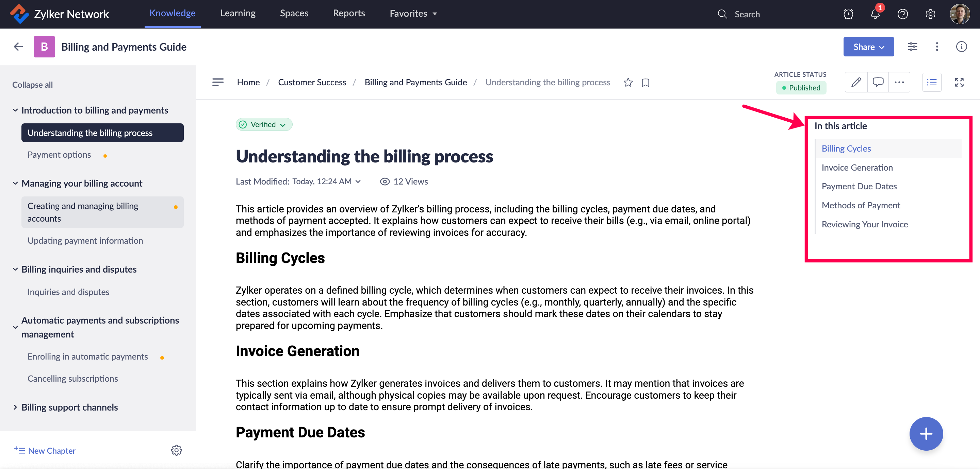Switch to the Learning tab
980x469 pixels.
coord(238,13)
